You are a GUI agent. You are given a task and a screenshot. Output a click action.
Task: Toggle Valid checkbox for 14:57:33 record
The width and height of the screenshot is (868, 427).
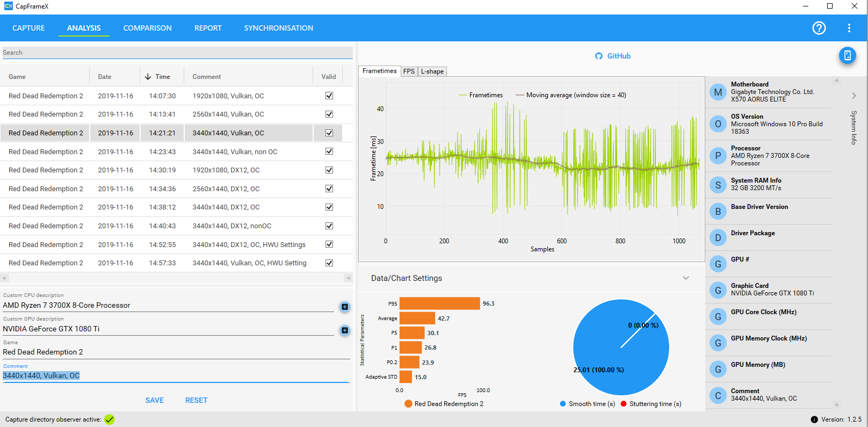tap(329, 263)
